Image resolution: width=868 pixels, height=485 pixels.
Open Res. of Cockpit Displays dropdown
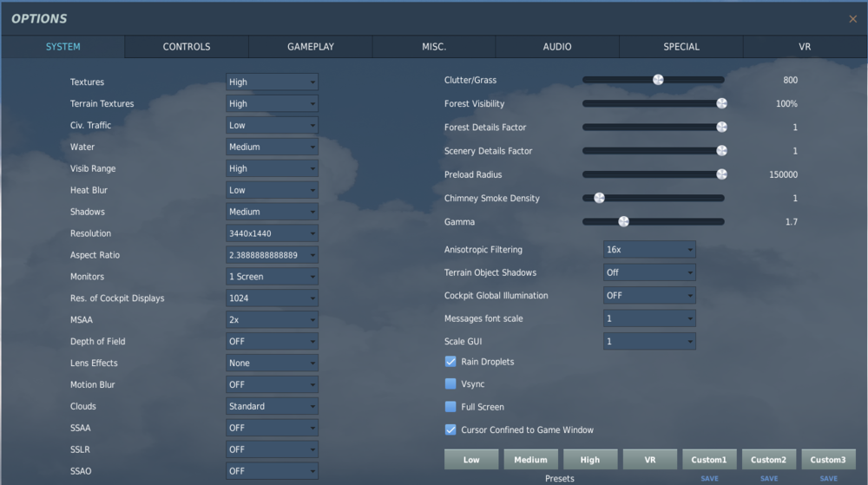pyautogui.click(x=272, y=298)
